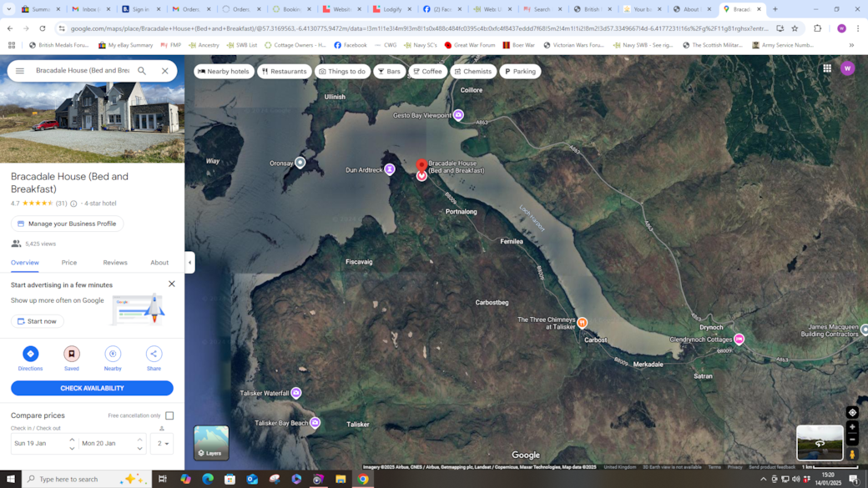Screen dimensions: 868x488
Task: Collapse the side panel with arrow
Action: [x=189, y=262]
